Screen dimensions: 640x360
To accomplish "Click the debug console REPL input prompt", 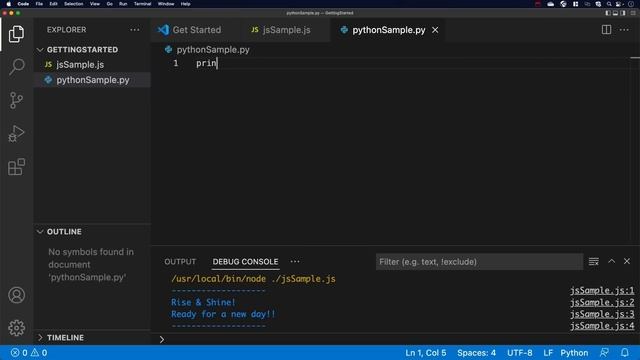I will tap(396, 339).
